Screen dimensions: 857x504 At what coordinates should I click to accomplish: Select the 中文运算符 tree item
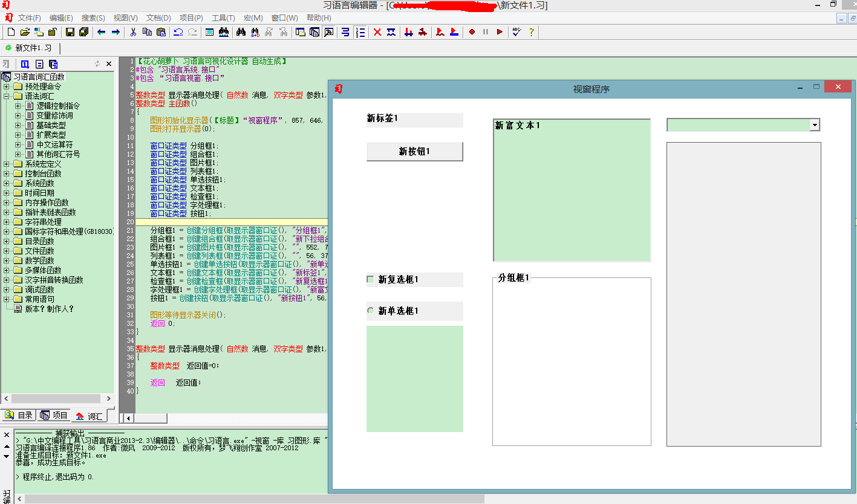54,144
